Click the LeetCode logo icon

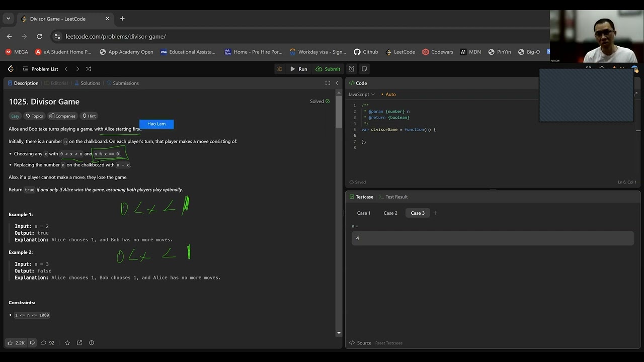pos(11,69)
